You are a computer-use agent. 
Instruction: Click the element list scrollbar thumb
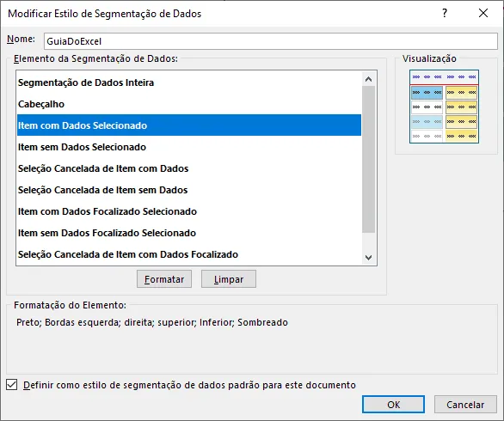(369, 159)
